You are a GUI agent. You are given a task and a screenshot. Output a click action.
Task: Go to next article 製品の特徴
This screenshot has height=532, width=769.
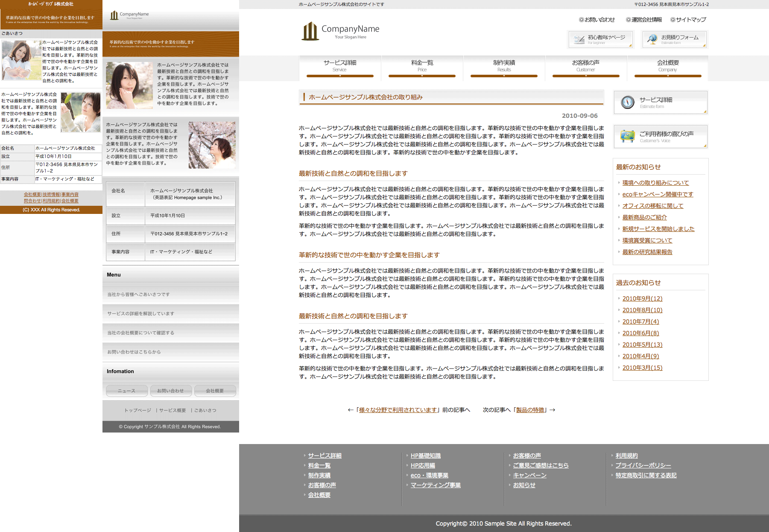click(530, 410)
